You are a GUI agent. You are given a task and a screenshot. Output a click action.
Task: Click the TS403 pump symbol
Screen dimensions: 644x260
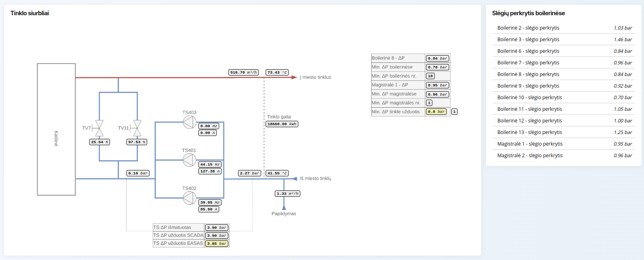[190, 122]
